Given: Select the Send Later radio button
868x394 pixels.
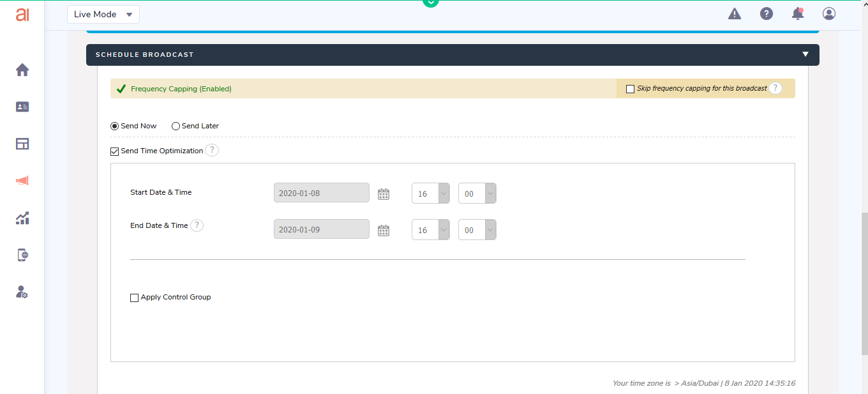Looking at the screenshot, I should point(176,126).
